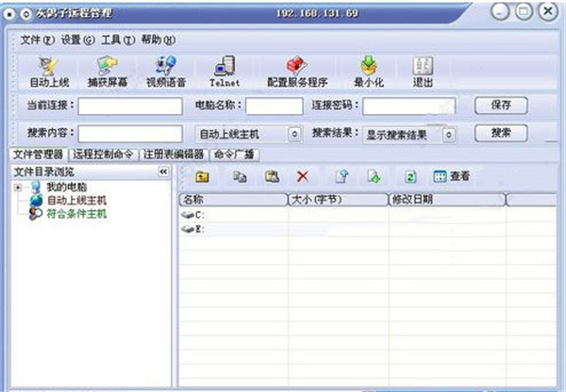This screenshot has width=566, height=392.
Task: Switch to the 注册表编辑器 tab
Action: tap(174, 155)
